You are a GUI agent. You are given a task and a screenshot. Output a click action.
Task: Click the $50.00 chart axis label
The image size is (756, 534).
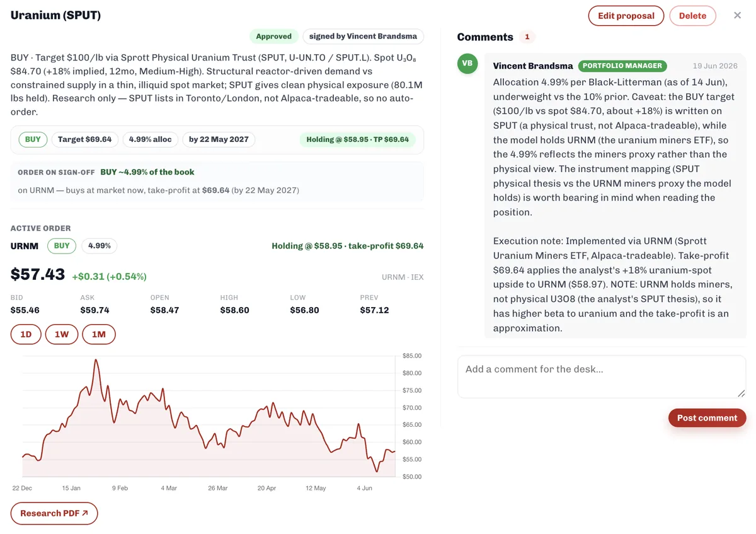412,477
